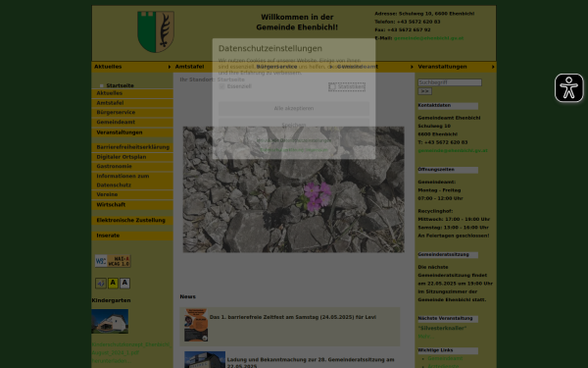Open the Kinderschutzkonzept PDF download link

click(x=131, y=352)
